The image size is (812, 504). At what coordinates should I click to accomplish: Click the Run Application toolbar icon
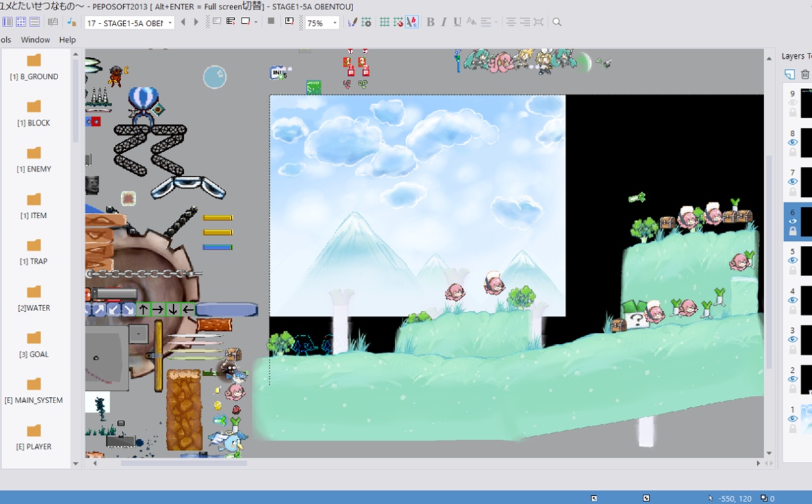pos(231,22)
